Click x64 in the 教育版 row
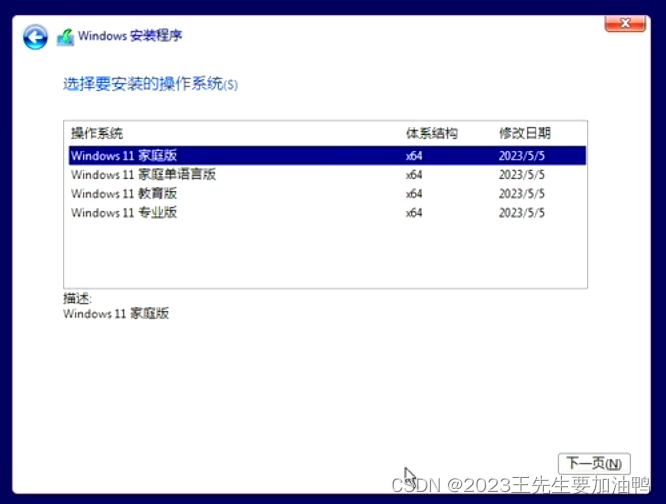This screenshot has height=504, width=666. pyautogui.click(x=414, y=194)
